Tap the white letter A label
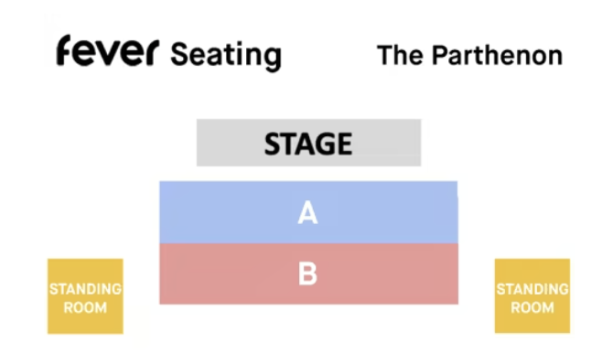 pos(307,212)
